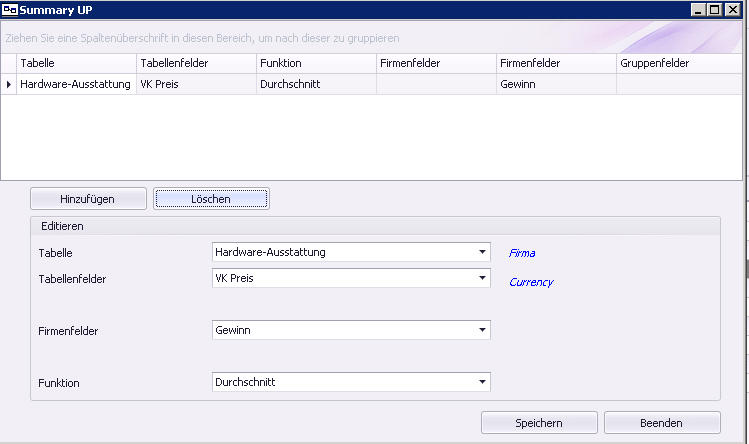The height and width of the screenshot is (444, 749).
Task: Click the Summary UP window title icon
Action: point(10,10)
